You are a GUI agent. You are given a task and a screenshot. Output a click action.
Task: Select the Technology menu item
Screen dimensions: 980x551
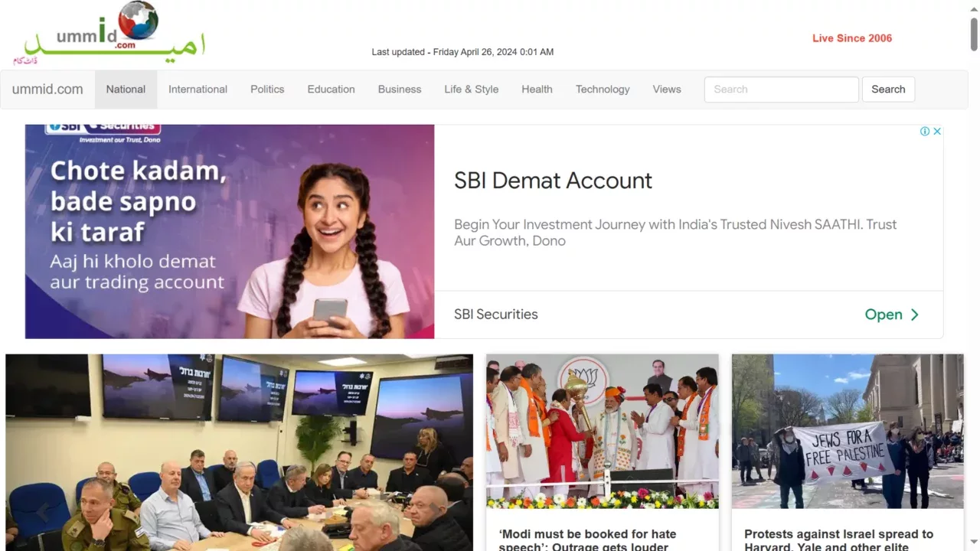pyautogui.click(x=603, y=90)
